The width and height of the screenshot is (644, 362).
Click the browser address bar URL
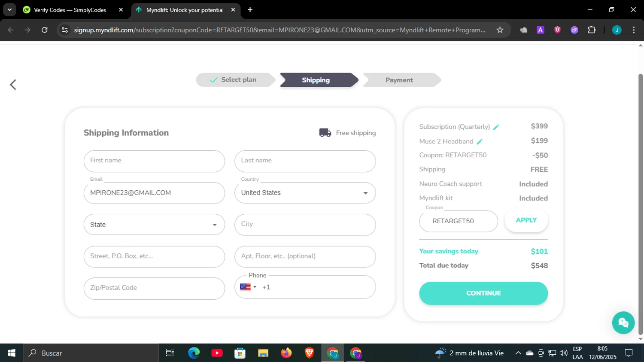[x=279, y=30]
